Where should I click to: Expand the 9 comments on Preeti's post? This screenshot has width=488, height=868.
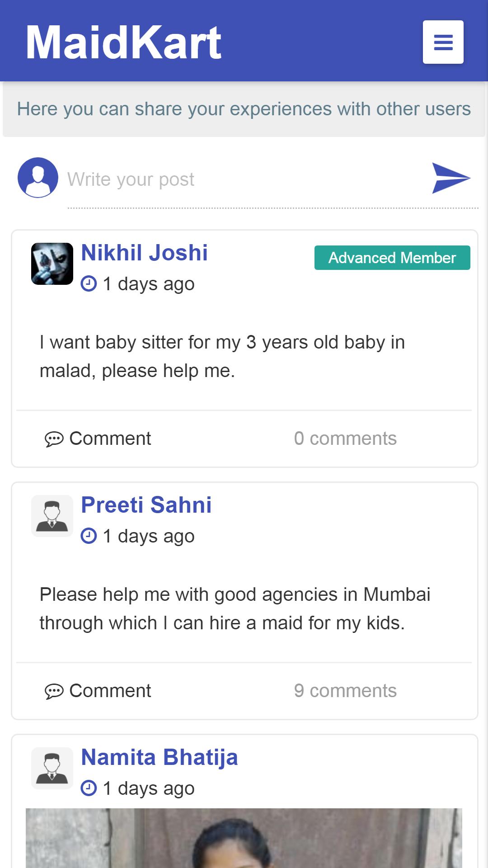pyautogui.click(x=345, y=691)
